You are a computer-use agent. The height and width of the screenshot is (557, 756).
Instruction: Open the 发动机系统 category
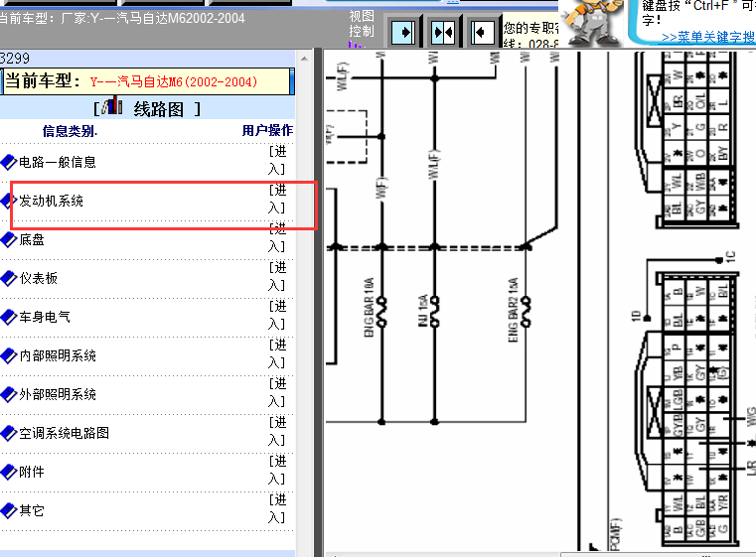[52, 201]
